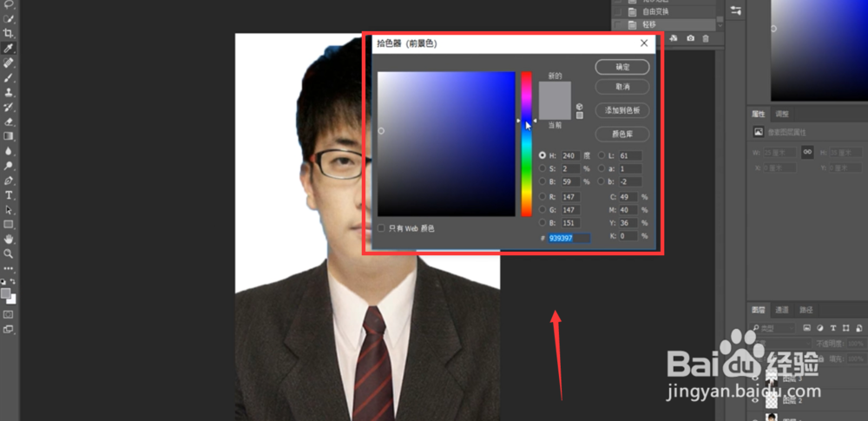Select the Clone Stamp tool

click(x=9, y=92)
